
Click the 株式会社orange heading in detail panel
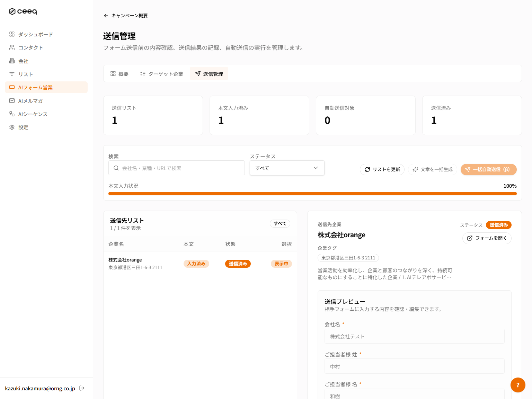[x=342, y=235]
